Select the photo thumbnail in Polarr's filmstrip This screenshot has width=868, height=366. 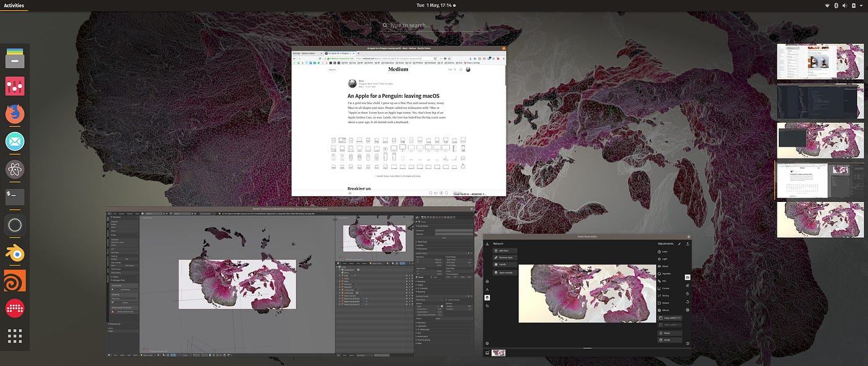click(498, 353)
